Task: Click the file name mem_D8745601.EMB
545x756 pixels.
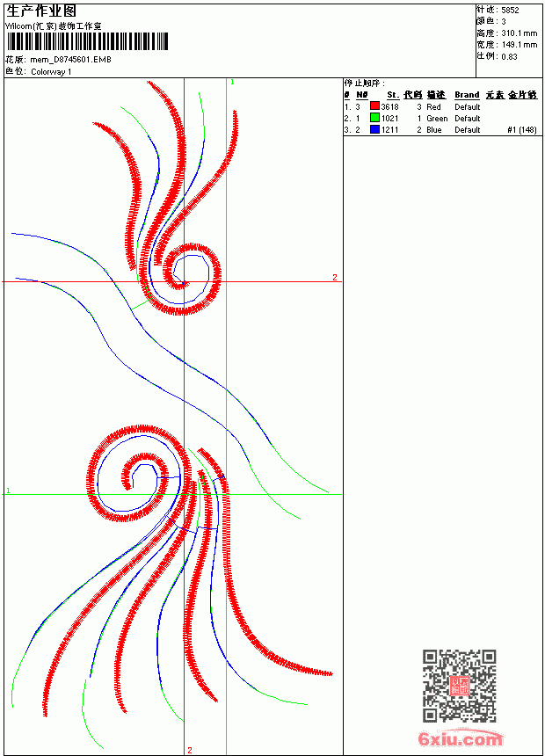Action: [70, 60]
